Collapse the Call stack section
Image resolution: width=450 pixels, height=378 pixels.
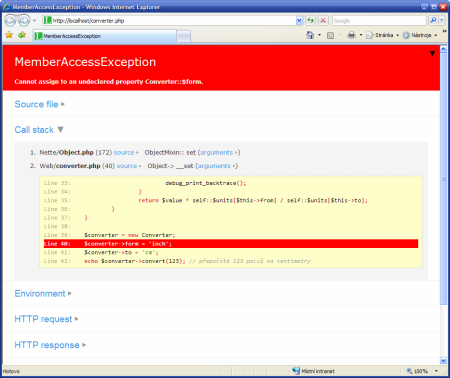pos(39,130)
